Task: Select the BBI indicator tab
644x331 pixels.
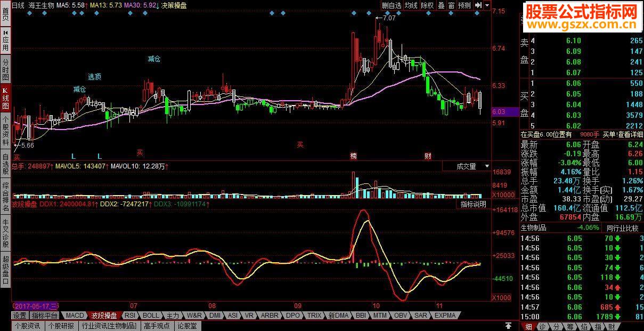Action: [361, 316]
